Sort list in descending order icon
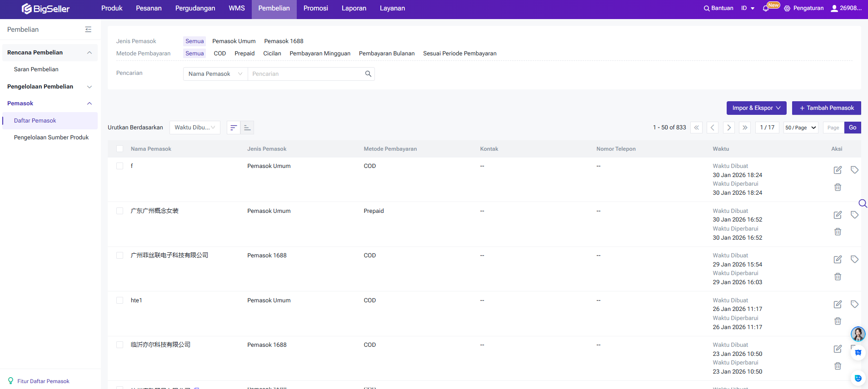Viewport: 868px width, 389px height. 234,128
